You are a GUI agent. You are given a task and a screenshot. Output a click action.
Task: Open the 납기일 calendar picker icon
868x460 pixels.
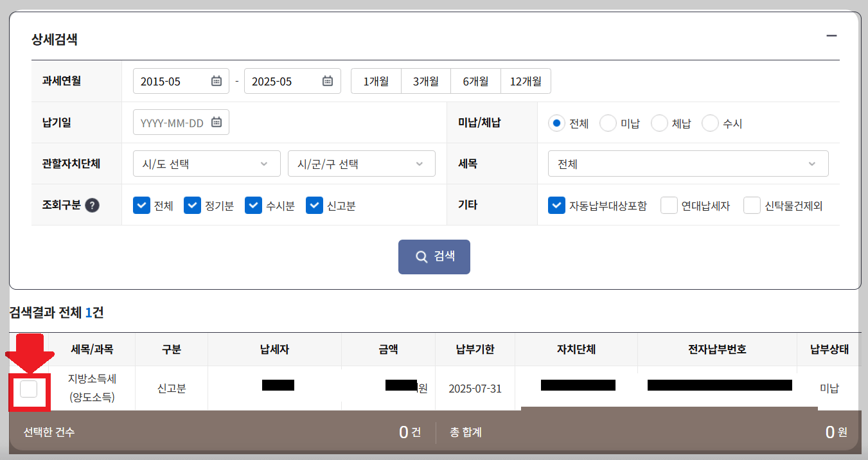click(x=217, y=121)
